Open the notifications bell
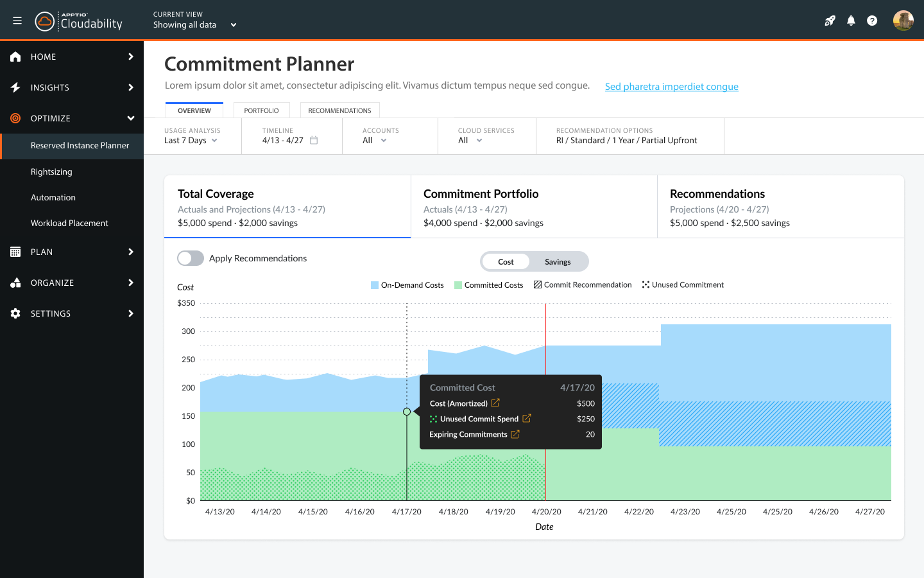 point(851,21)
